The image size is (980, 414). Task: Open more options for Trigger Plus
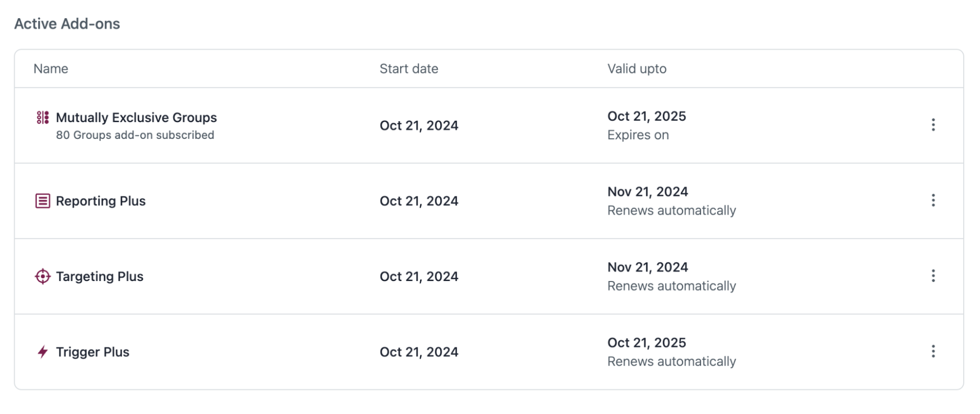coord(933,352)
